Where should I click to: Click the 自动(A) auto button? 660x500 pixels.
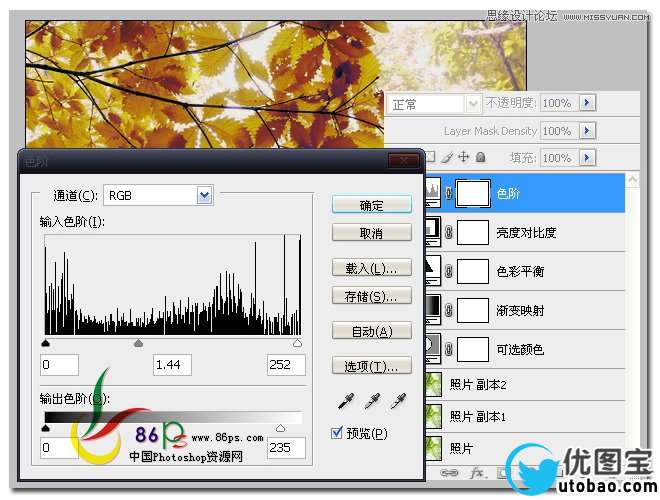click(372, 332)
